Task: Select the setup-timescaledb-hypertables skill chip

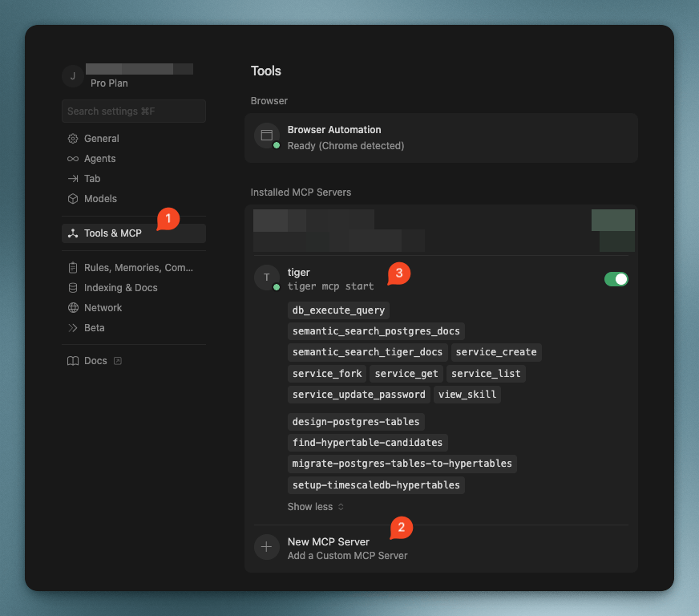Action: [376, 485]
